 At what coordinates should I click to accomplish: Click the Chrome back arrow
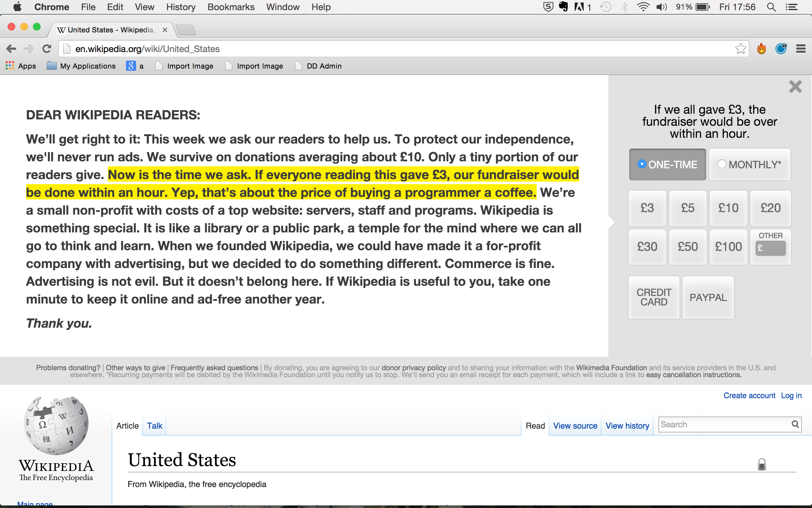tap(11, 49)
